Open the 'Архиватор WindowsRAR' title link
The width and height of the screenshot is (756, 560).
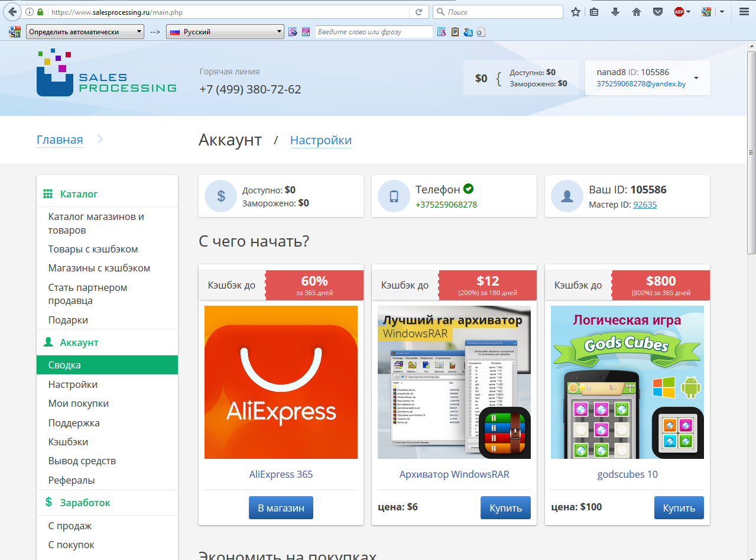[454, 474]
